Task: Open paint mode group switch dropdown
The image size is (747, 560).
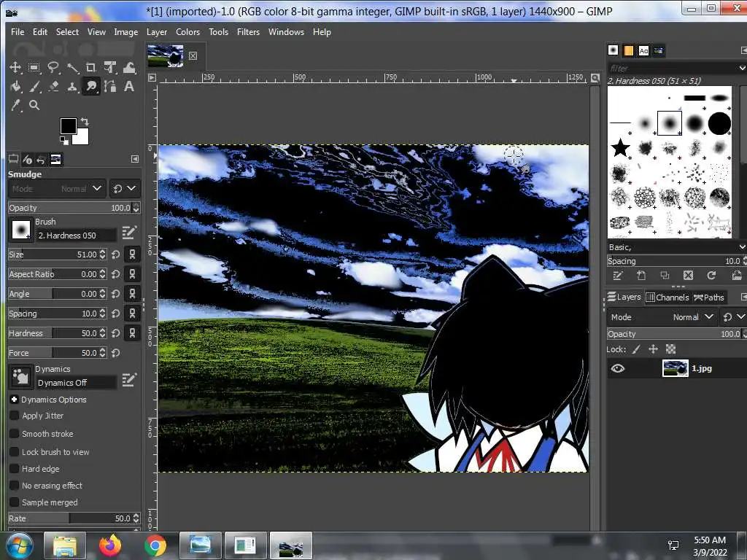Action: click(124, 189)
